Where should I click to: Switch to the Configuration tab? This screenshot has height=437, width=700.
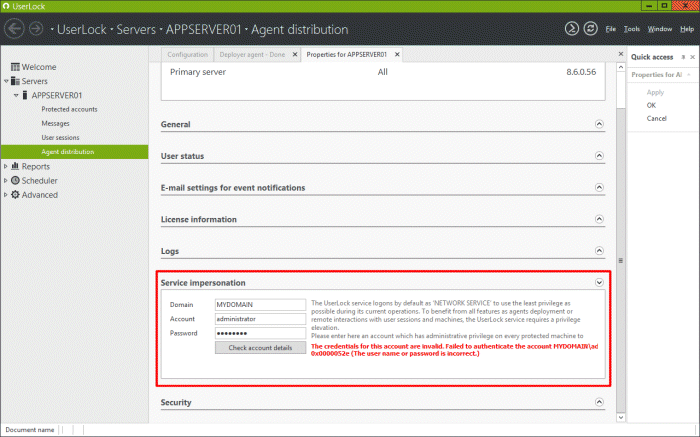pos(188,54)
